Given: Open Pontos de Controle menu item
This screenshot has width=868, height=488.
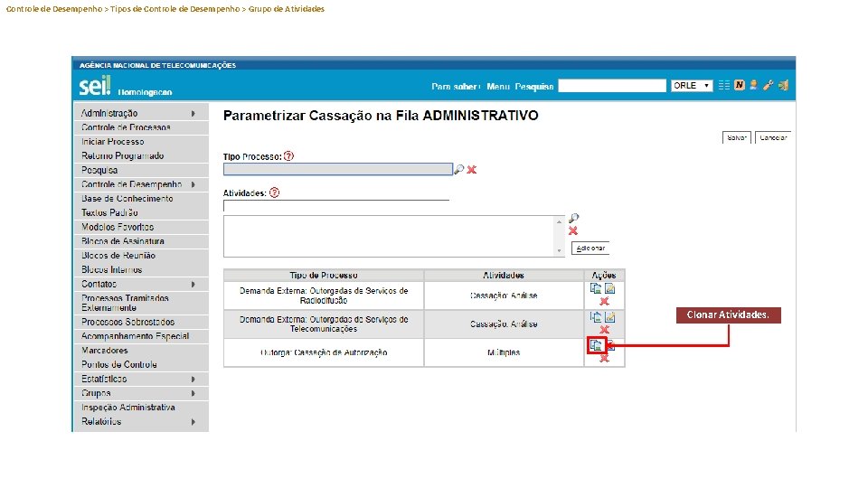Looking at the screenshot, I should (141, 365).
